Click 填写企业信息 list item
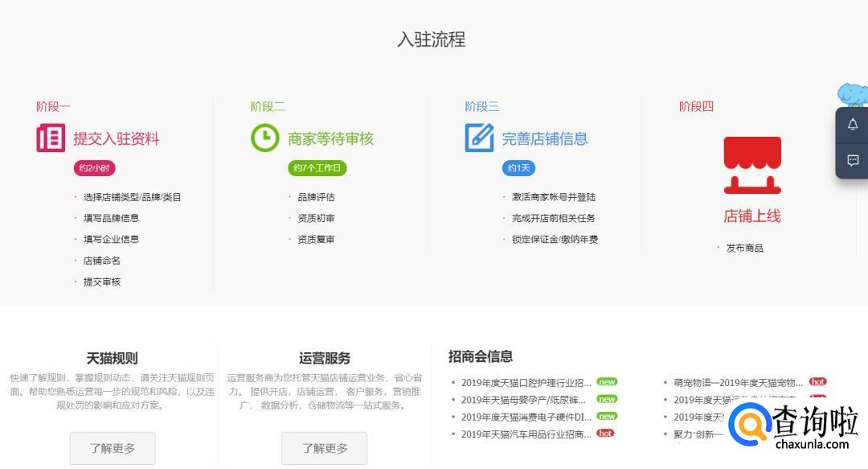The height and width of the screenshot is (469, 868). tap(111, 240)
